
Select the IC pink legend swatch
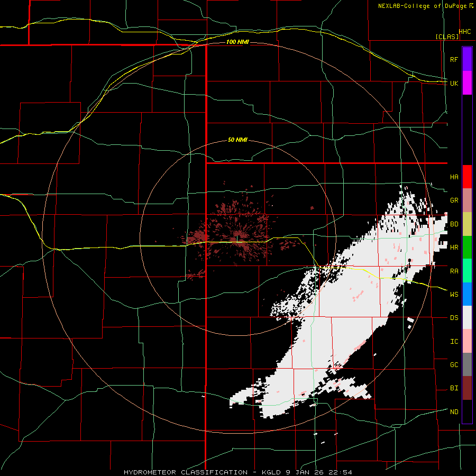click(467, 341)
